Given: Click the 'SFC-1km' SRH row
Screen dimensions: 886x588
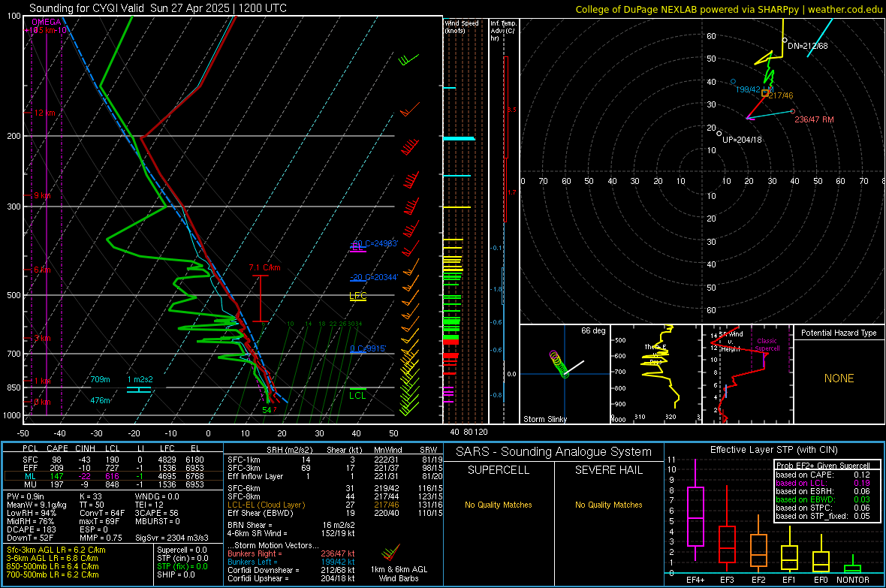Looking at the screenshot, I should (335, 460).
